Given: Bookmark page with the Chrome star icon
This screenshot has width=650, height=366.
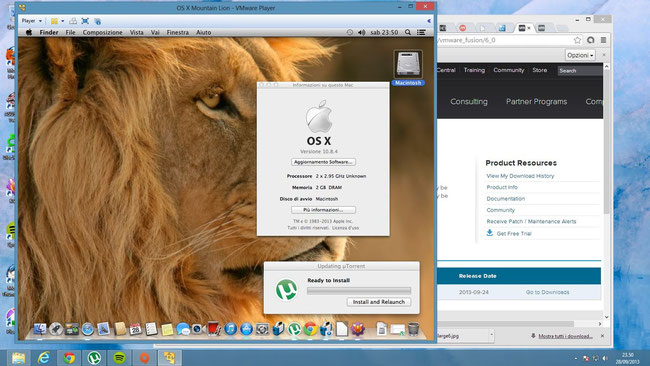Looking at the screenshot, I should [x=577, y=40].
